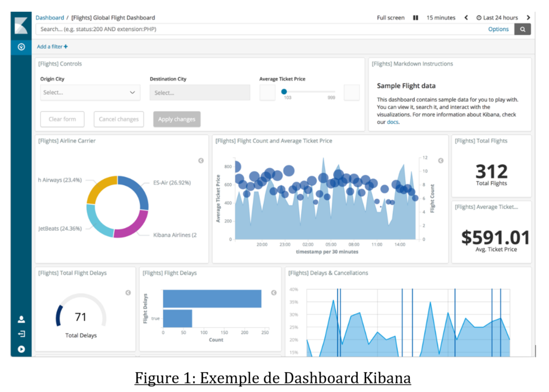Click the Sample Flight data heading

[406, 86]
